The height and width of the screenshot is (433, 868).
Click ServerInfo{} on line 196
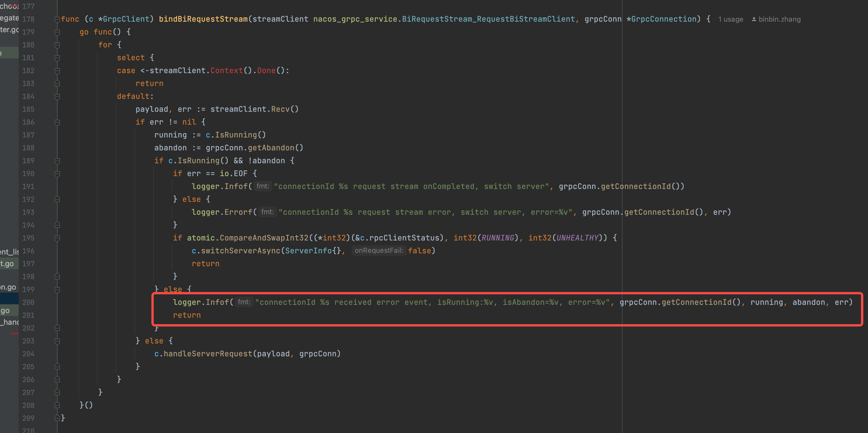[x=313, y=250]
